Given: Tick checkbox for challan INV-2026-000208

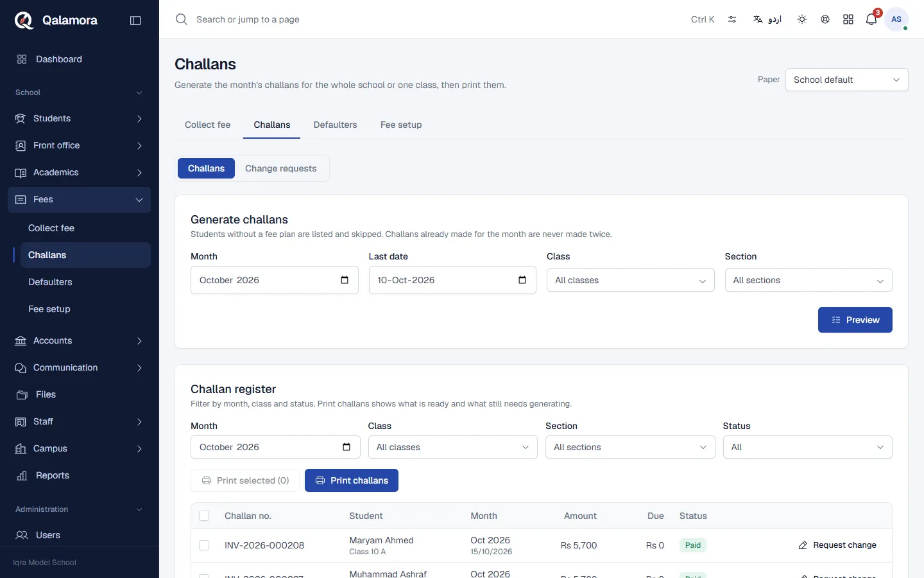Looking at the screenshot, I should click(x=204, y=545).
